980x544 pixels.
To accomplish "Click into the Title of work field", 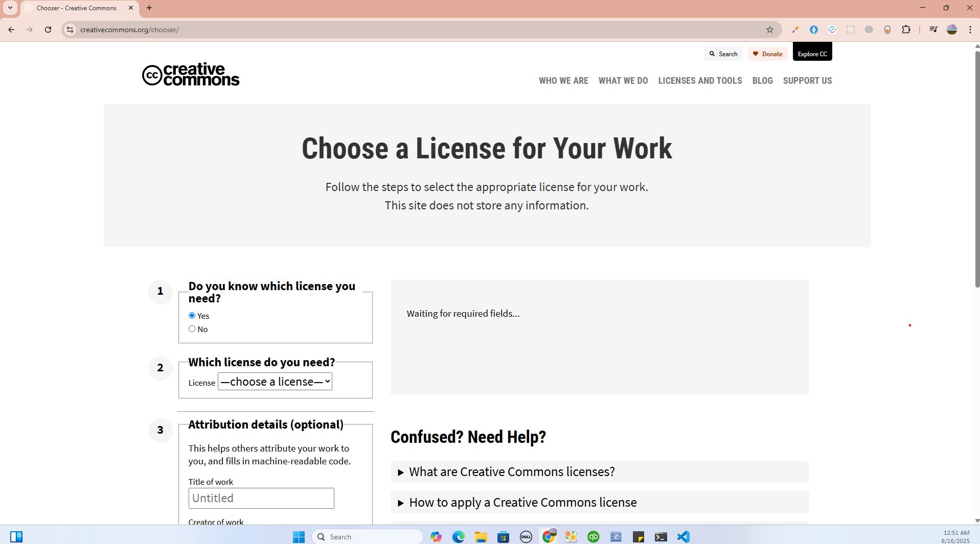I will click(261, 498).
